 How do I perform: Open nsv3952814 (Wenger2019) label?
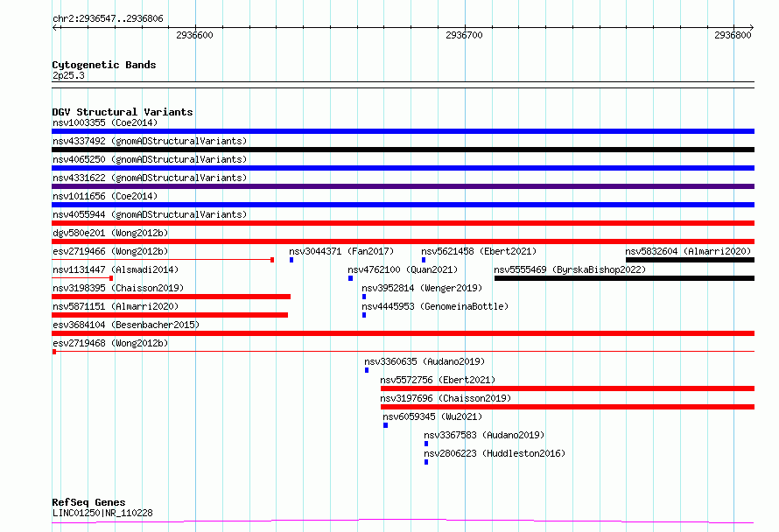[x=422, y=288]
